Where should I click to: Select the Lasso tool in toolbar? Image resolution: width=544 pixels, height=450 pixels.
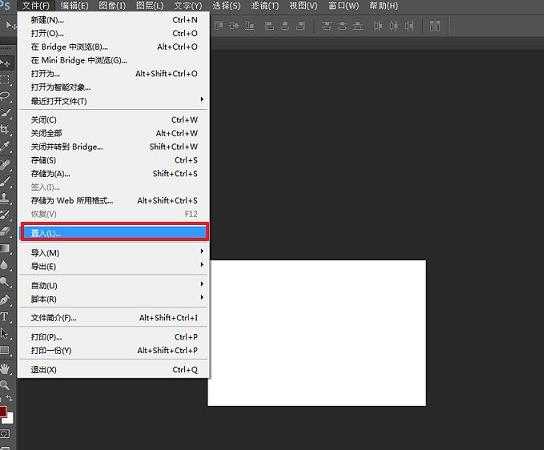[5, 96]
